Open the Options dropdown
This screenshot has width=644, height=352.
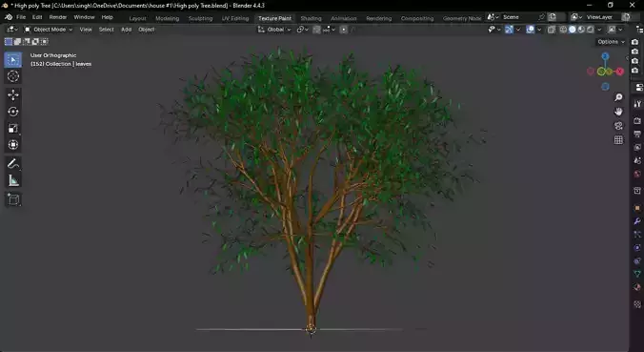click(x=611, y=42)
